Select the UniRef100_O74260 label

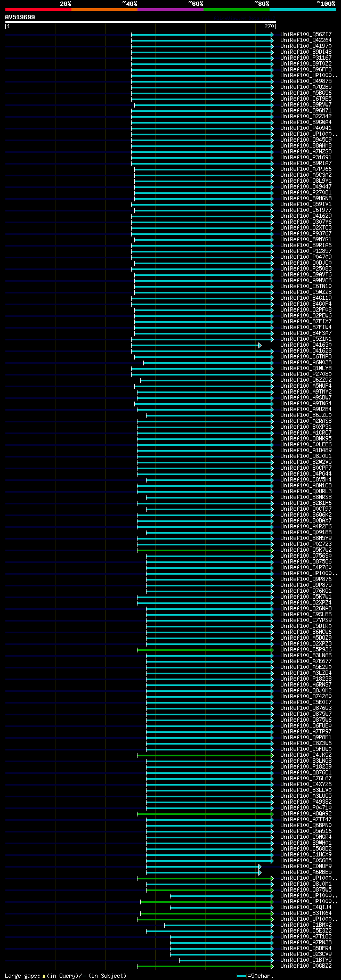(x=306, y=696)
